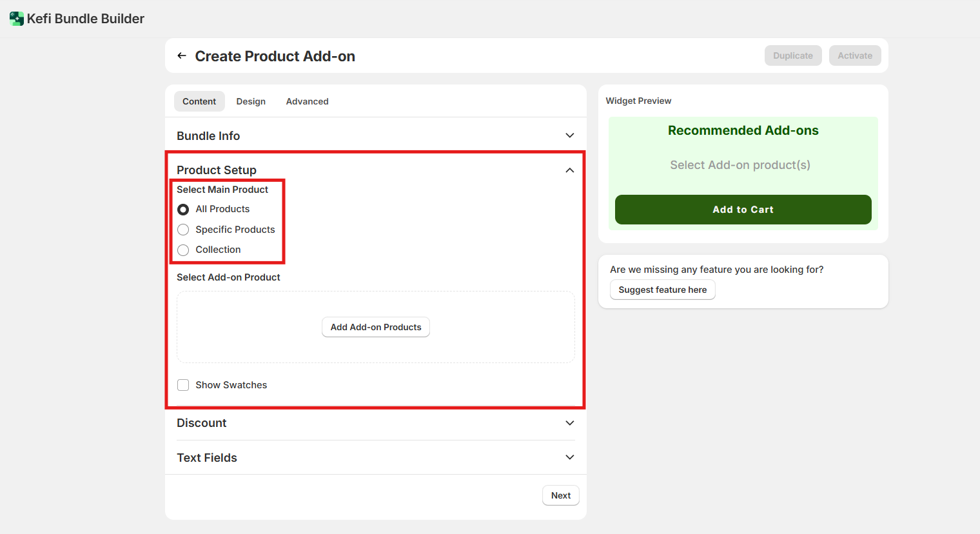Expand the Bundle Info section chevron
Screen dimensions: 980x534
coord(569,135)
